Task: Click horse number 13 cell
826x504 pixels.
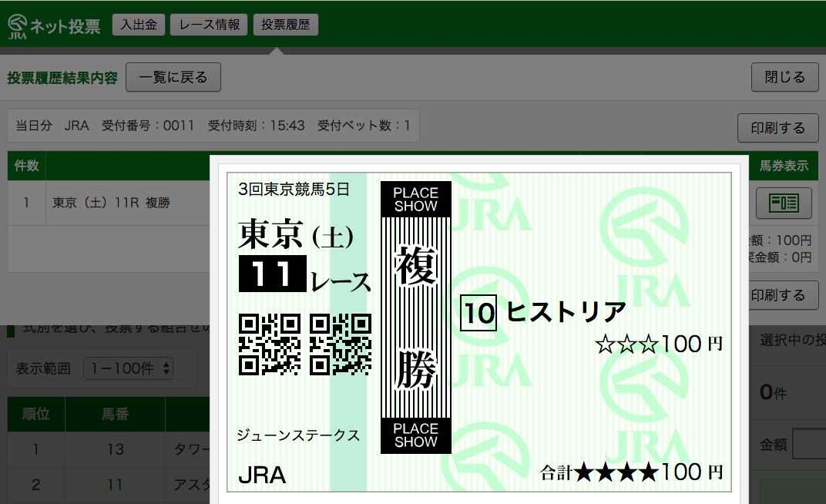Action: pyautogui.click(x=115, y=449)
